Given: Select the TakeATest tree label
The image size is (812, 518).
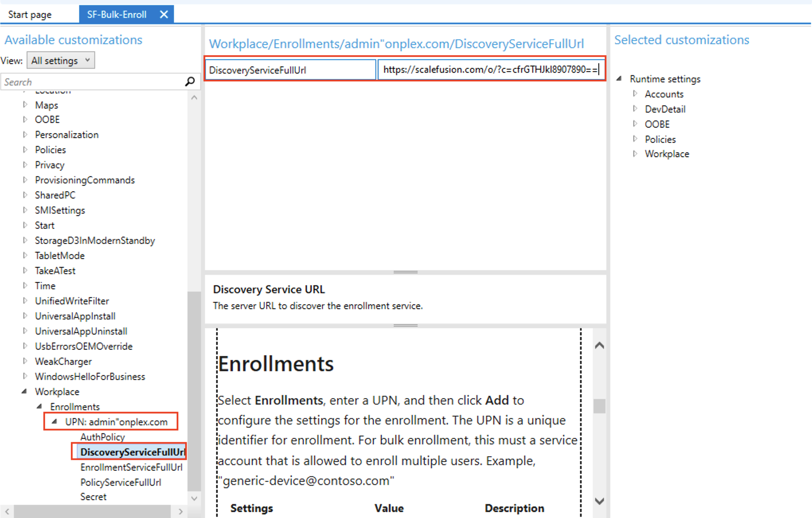Looking at the screenshot, I should 55,271.
